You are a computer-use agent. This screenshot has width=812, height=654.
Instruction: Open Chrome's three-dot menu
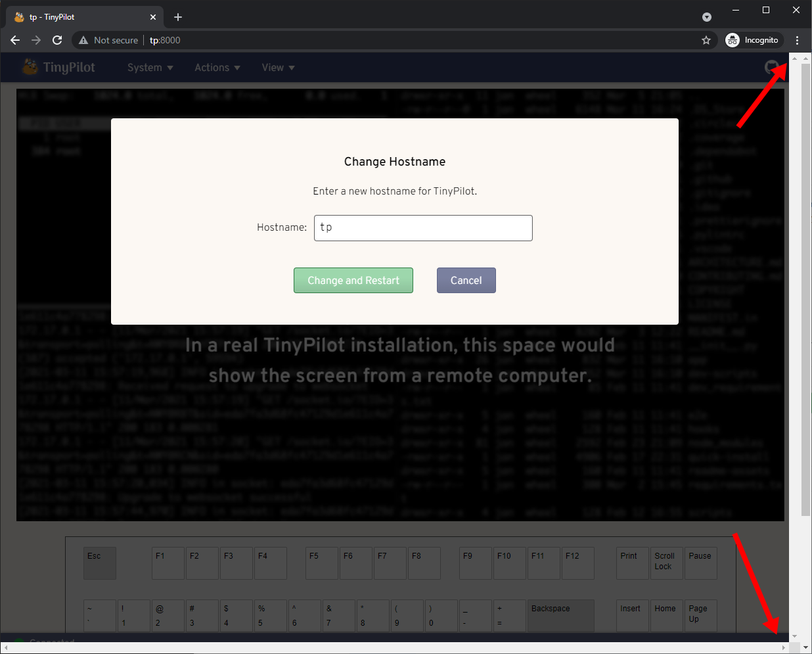[x=798, y=40]
